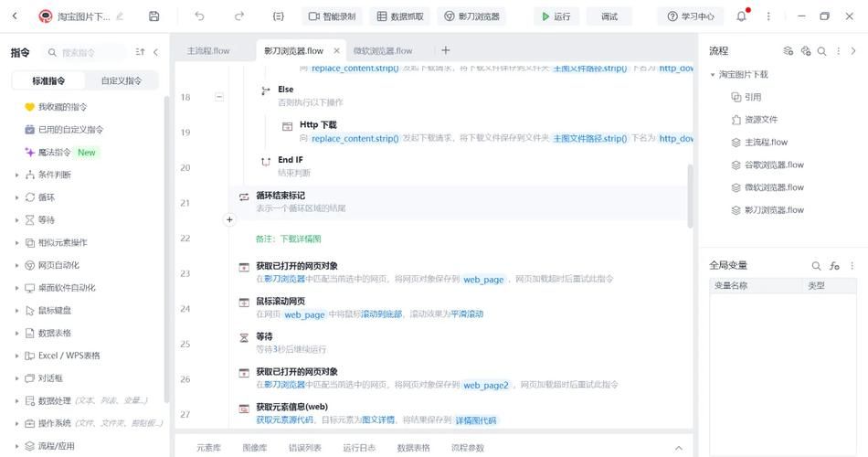
Task: Search global variables in 全局变量
Action: [x=816, y=265]
